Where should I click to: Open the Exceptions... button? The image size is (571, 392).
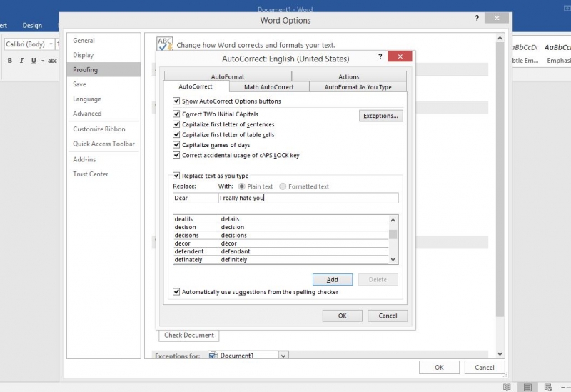[382, 116]
